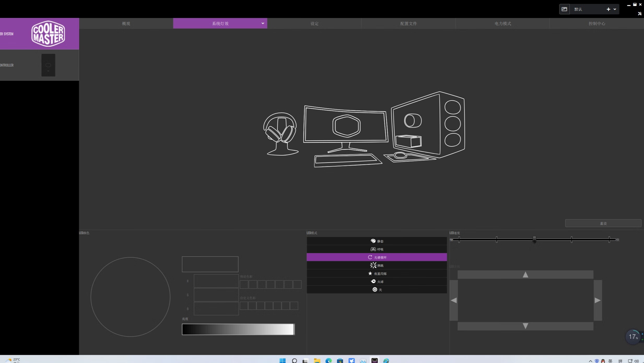Click the image icon beside 默认 profile

564,9
